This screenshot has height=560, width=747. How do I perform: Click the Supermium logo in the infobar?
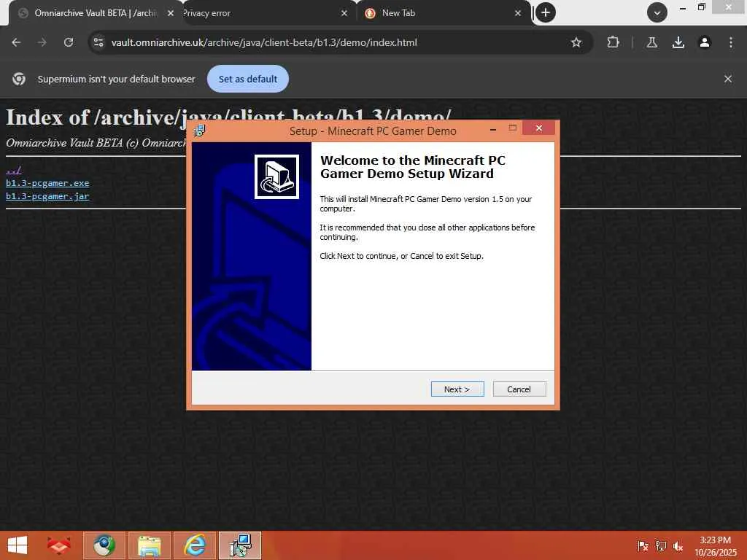pyautogui.click(x=19, y=79)
